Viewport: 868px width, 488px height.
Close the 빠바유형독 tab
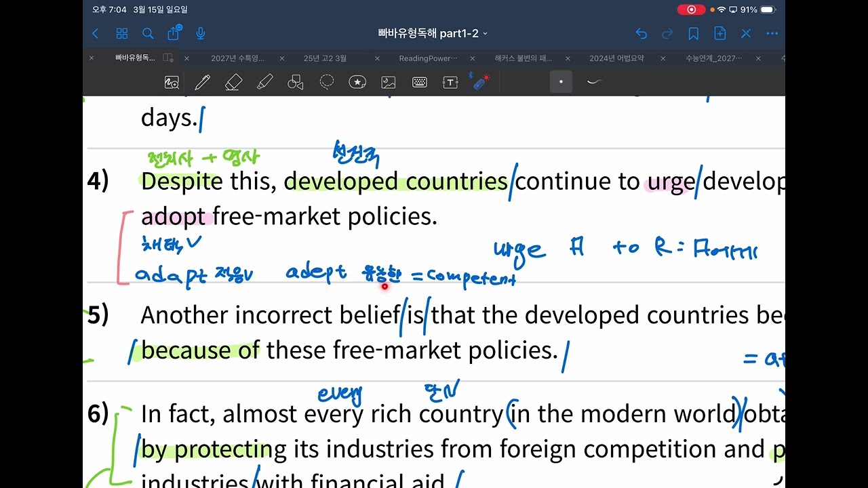[x=92, y=58]
